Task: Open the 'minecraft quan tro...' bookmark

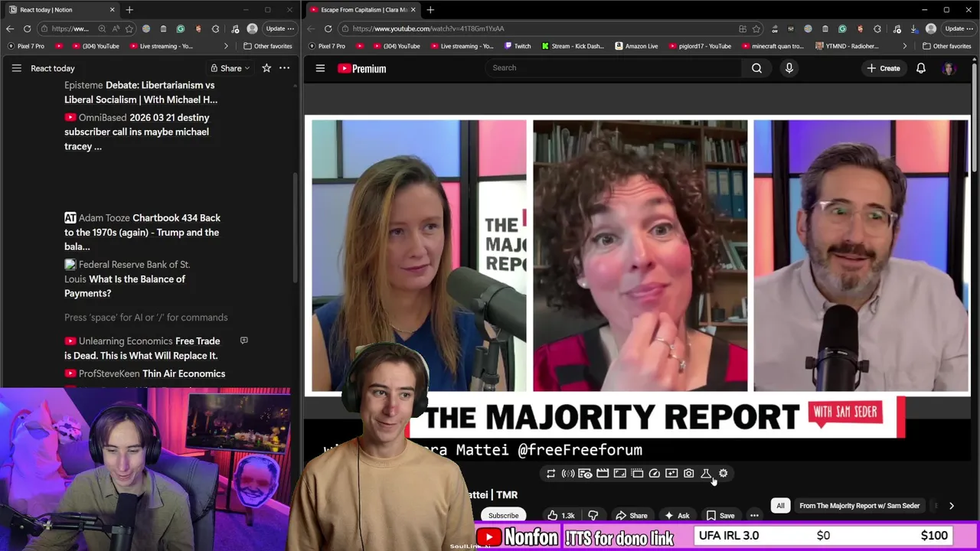Action: 772,46
